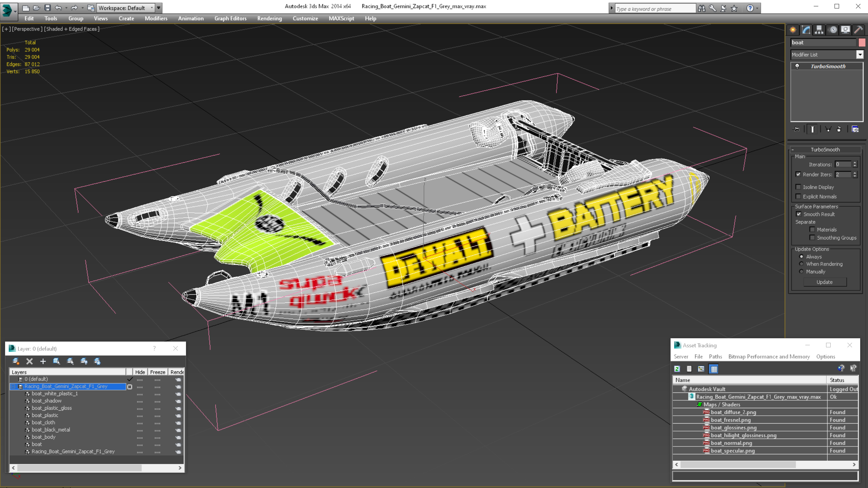The width and height of the screenshot is (868, 488).
Task: Toggle Smooth Result checkbox
Action: (799, 214)
